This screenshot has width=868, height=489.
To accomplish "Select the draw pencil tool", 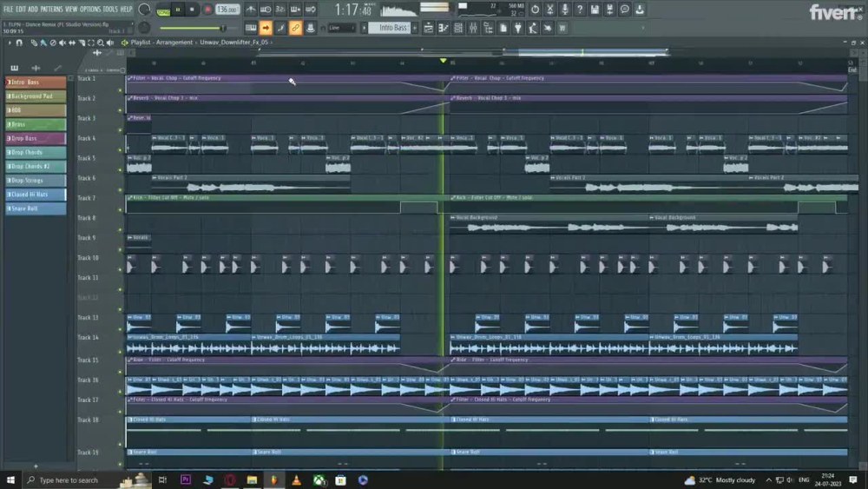I will click(35, 43).
